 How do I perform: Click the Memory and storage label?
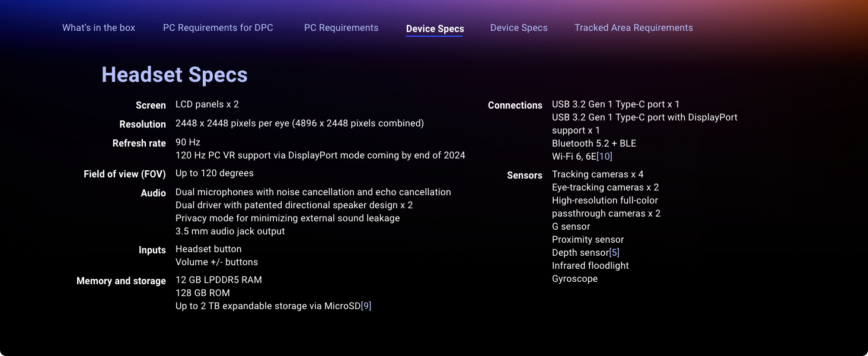tap(121, 281)
